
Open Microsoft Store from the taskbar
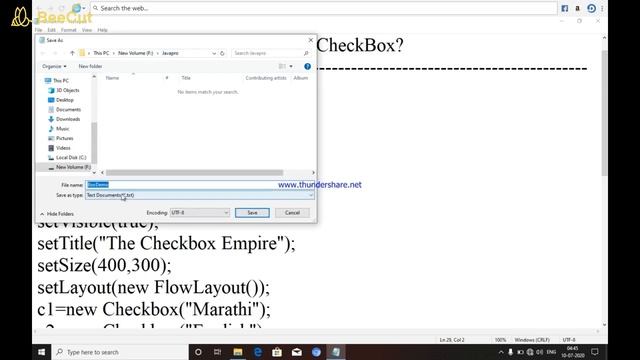(277, 352)
